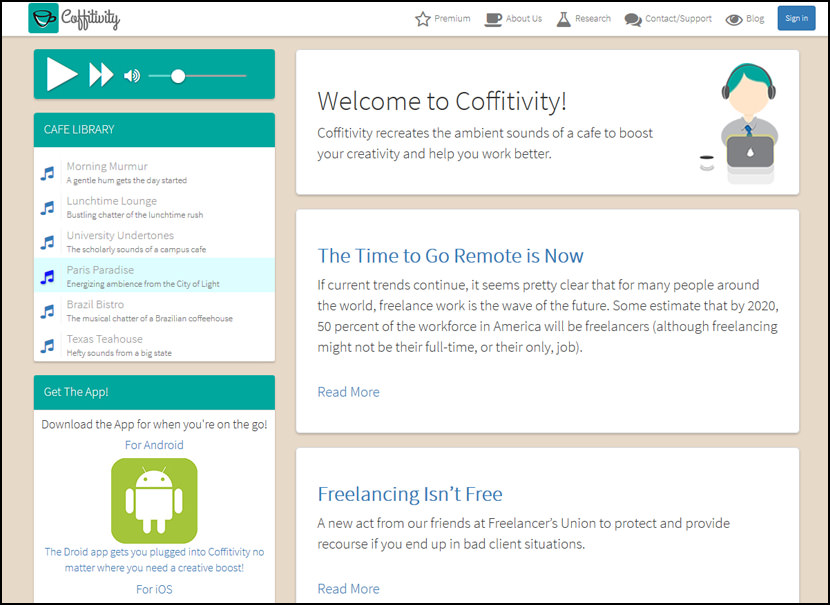Select the Brazil Bistro track
Viewport: 830px width, 605px height.
[x=154, y=310]
